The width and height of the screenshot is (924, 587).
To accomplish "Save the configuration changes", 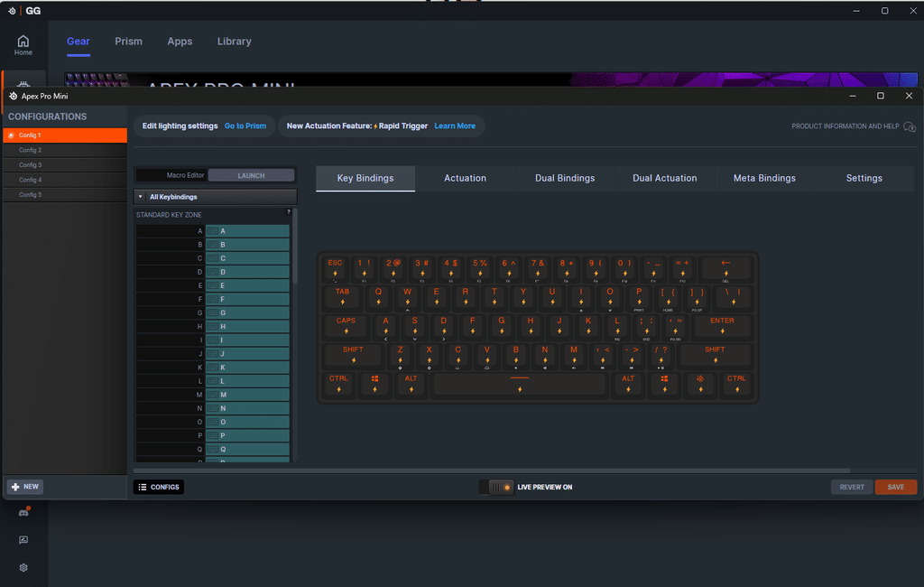I will pos(896,488).
